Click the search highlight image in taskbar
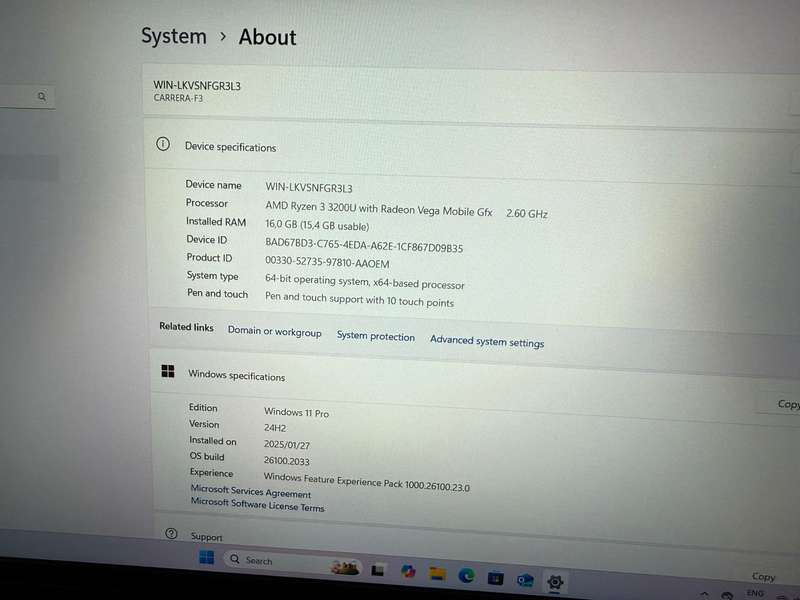800x600 pixels. [x=345, y=567]
